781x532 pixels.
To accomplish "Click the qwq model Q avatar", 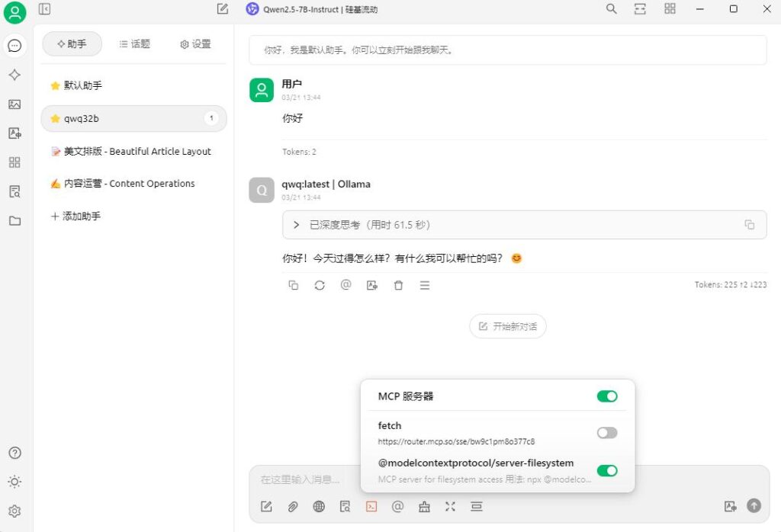I will click(262, 190).
